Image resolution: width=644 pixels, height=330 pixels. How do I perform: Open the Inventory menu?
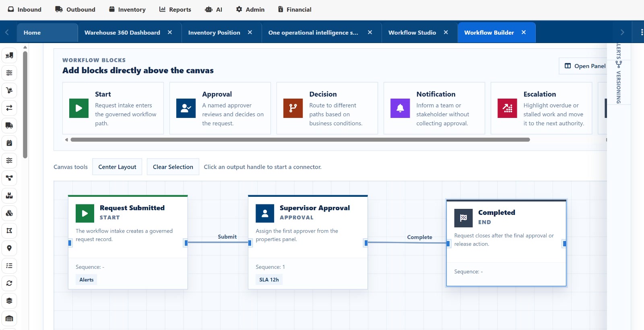[x=127, y=9]
